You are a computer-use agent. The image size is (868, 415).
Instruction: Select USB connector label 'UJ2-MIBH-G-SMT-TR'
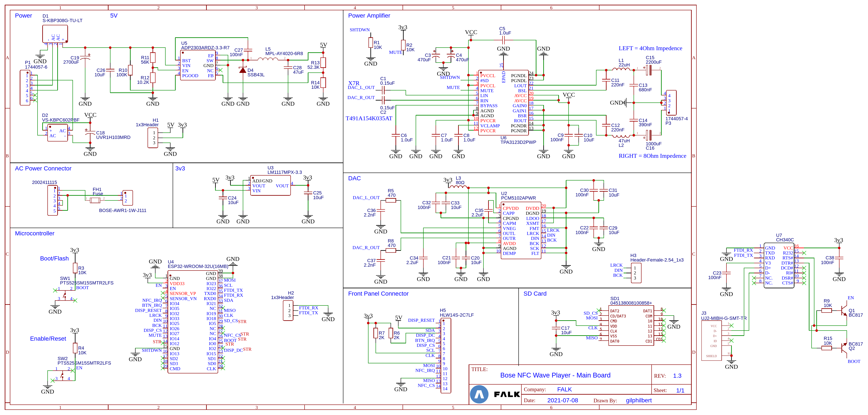pos(724,318)
